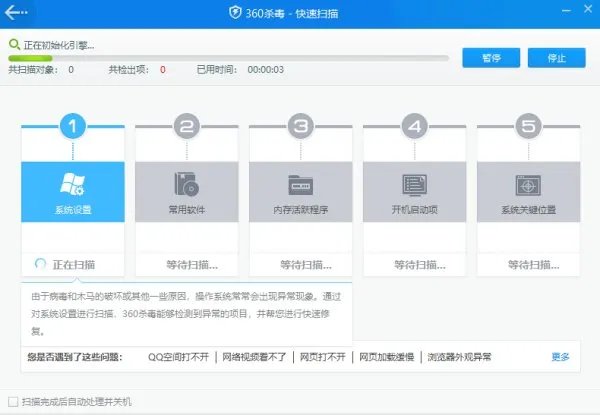Click the 系统设置 card label
The height and width of the screenshot is (415, 600).
point(73,210)
